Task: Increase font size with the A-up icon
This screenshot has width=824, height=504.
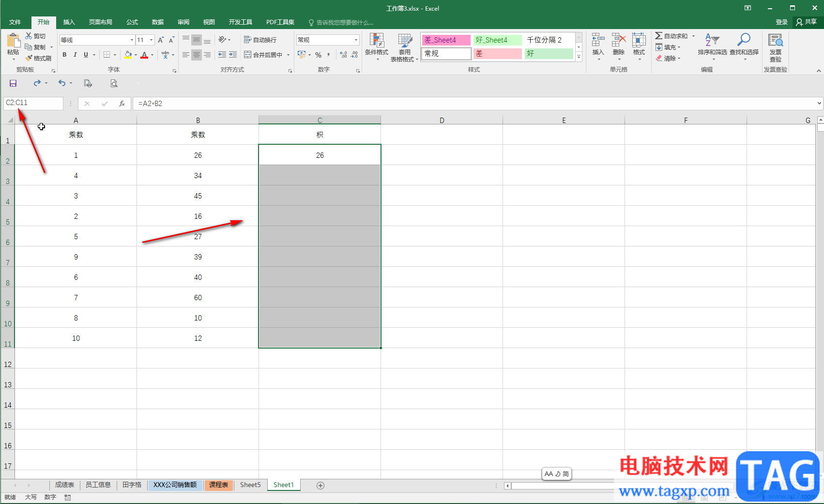Action: 161,40
